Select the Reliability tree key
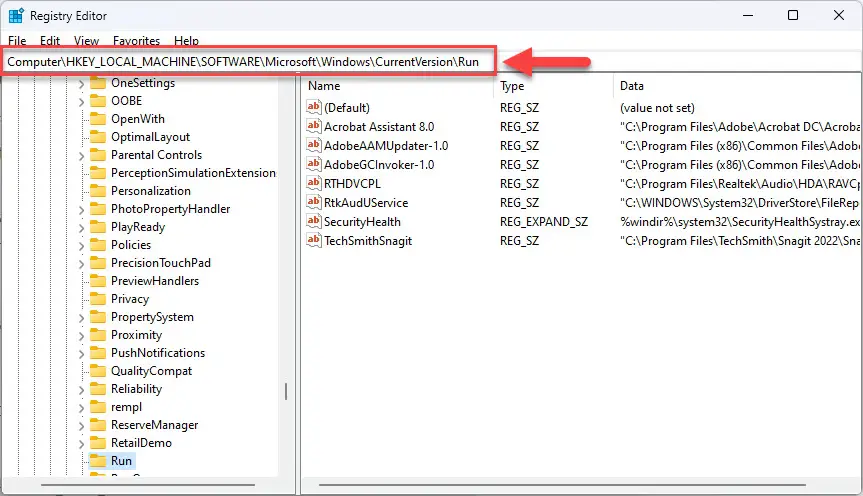Viewport: 863px width, 496px height. [x=136, y=389]
